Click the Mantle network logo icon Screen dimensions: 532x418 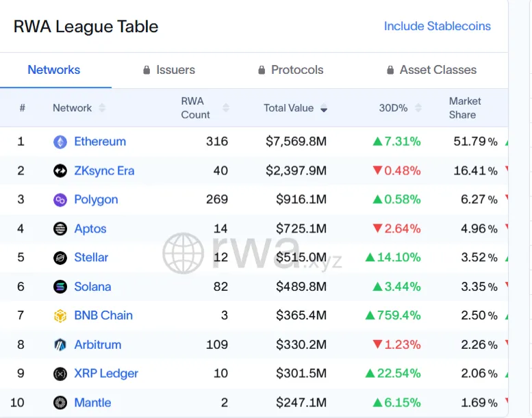click(x=60, y=403)
